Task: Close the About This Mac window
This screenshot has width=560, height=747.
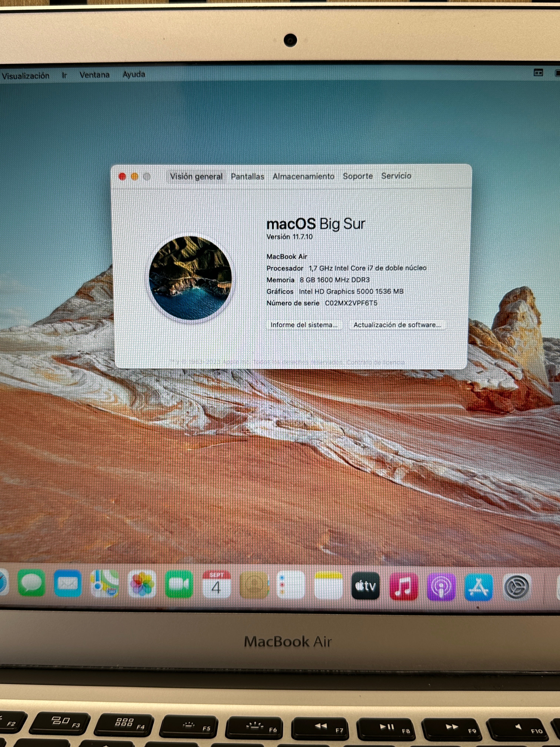Action: tap(122, 176)
